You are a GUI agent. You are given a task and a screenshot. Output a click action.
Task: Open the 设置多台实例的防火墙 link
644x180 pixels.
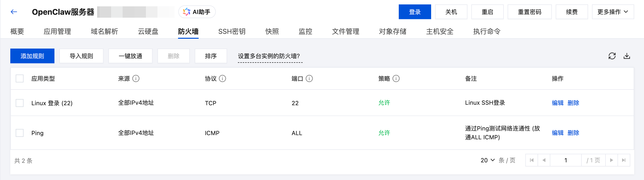[270, 56]
